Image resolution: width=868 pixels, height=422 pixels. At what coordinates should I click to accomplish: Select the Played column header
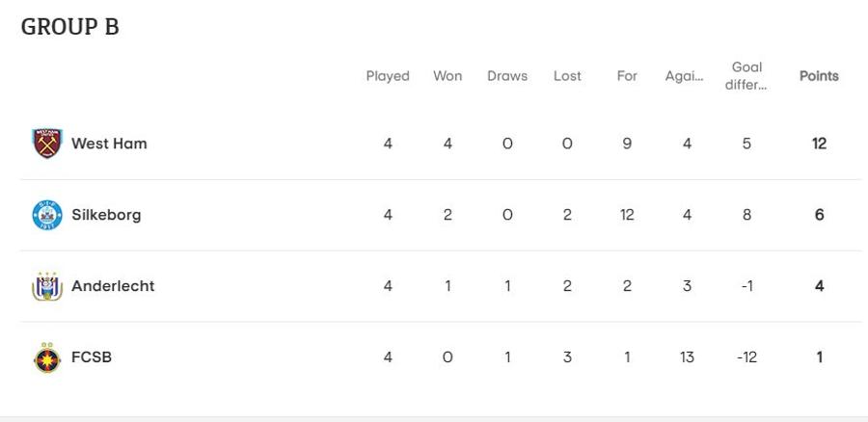coord(388,76)
